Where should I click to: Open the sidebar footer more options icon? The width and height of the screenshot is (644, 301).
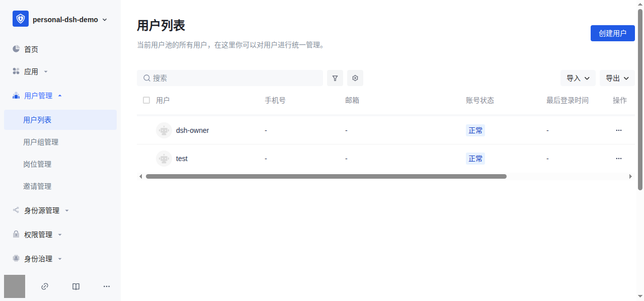point(107,286)
